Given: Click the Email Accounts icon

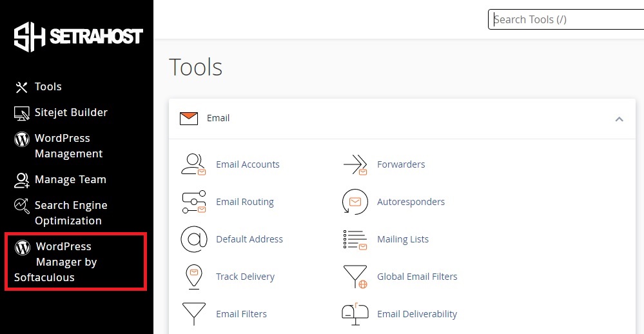Looking at the screenshot, I should [193, 164].
